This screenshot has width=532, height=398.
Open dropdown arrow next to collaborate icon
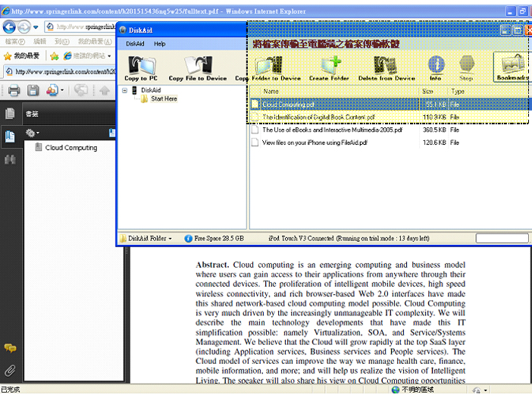point(62,91)
